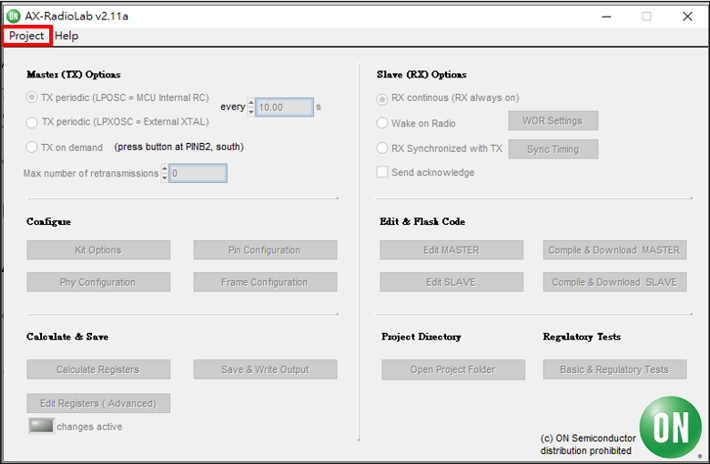Close the AX-RadioLab window
The image size is (710, 464).
[x=687, y=16]
